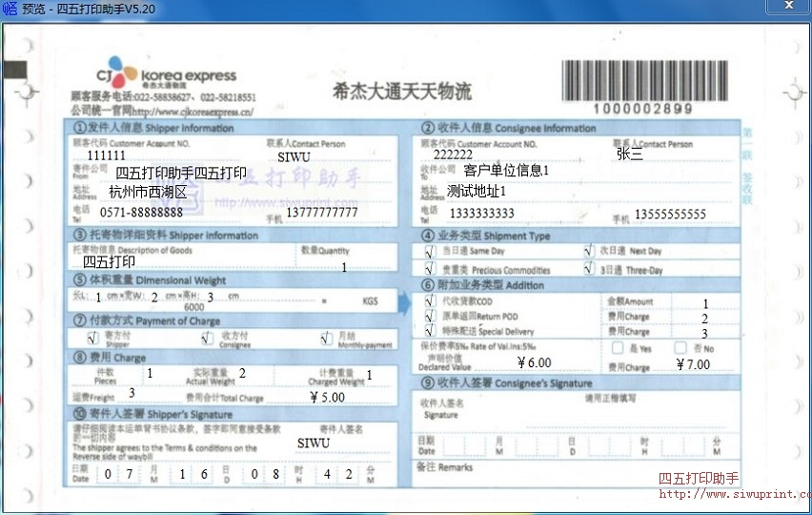Click the circled 2 Consignee Information header icon
Image resolution: width=812 pixels, height=515 pixels.
click(x=428, y=128)
